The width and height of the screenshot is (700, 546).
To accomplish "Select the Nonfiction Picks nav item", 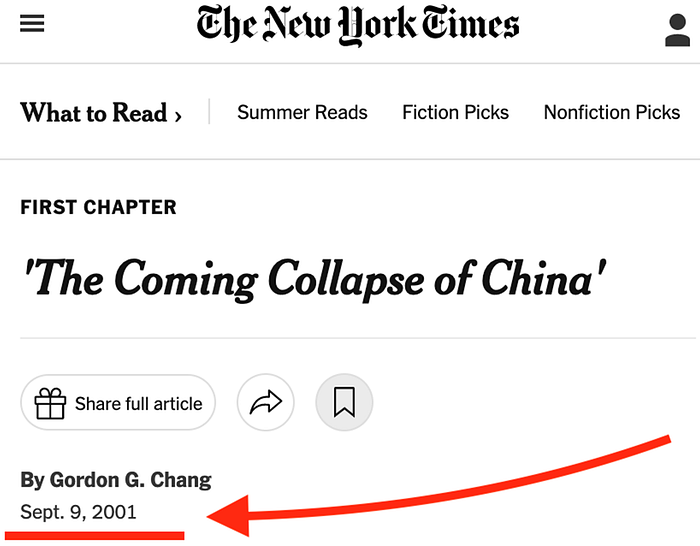I will (x=612, y=113).
